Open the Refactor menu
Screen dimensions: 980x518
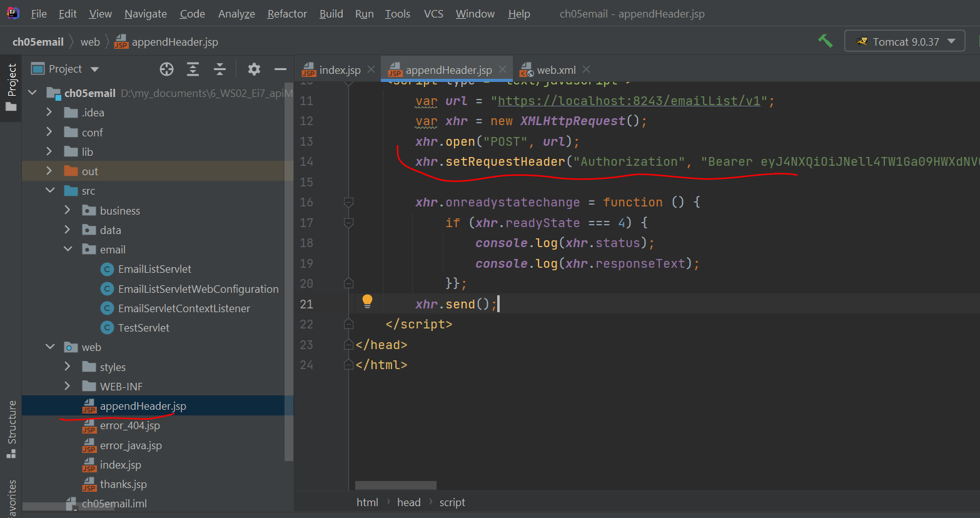[287, 14]
